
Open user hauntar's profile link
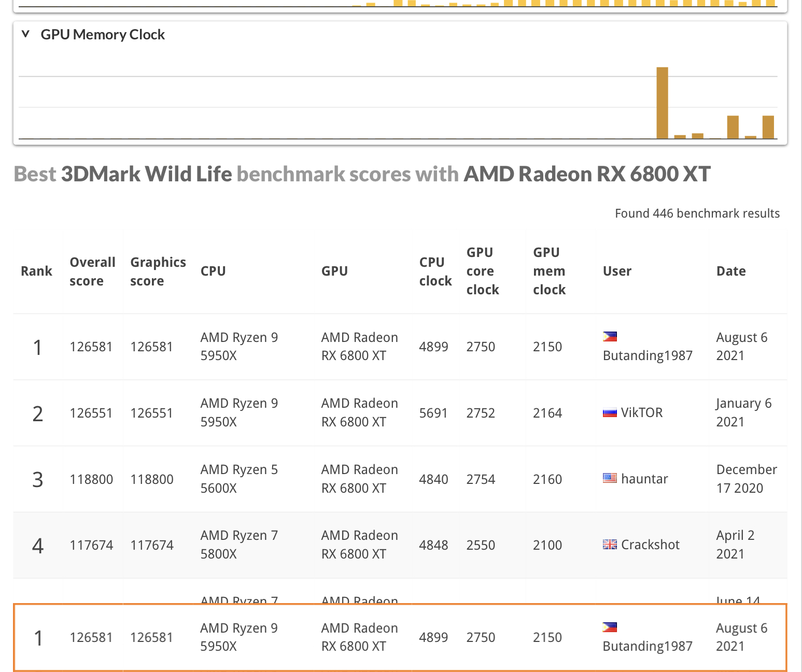click(x=644, y=479)
